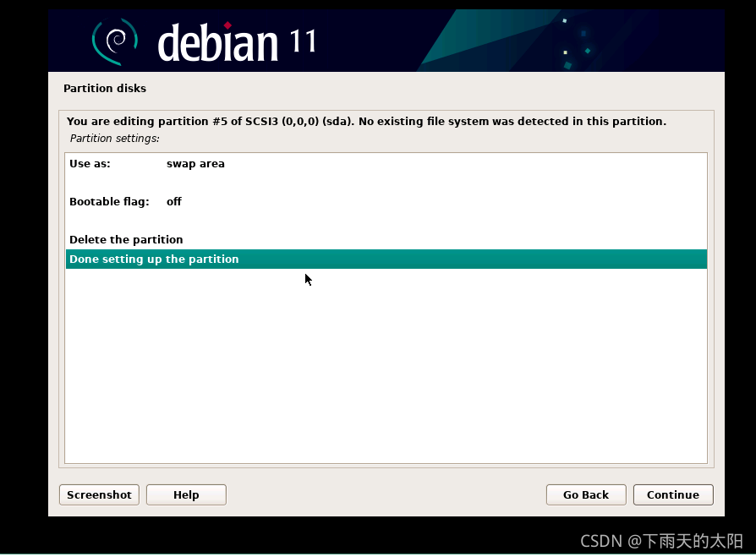Select the 'Use as: swap area' setting

pyautogui.click(x=169, y=163)
